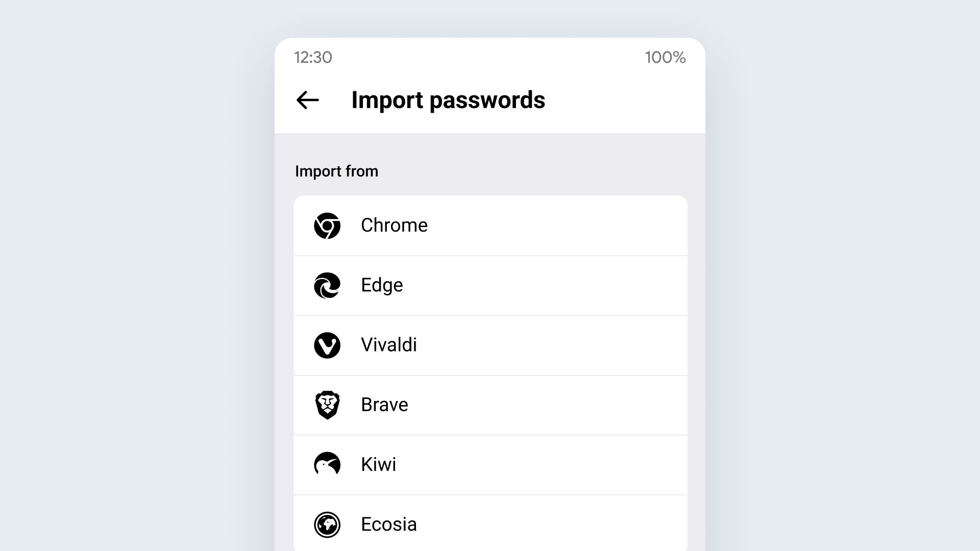Click the Import from section heading

click(336, 171)
